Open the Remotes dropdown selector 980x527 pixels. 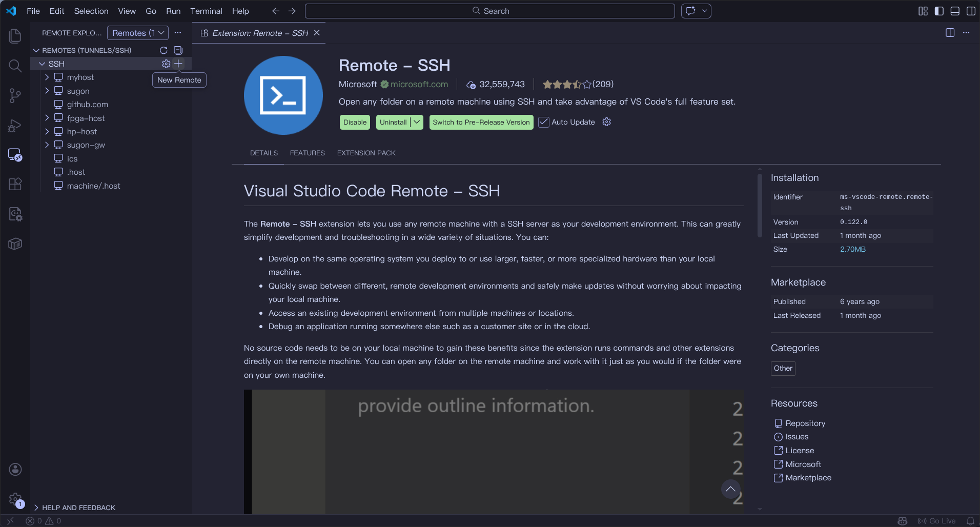[137, 33]
